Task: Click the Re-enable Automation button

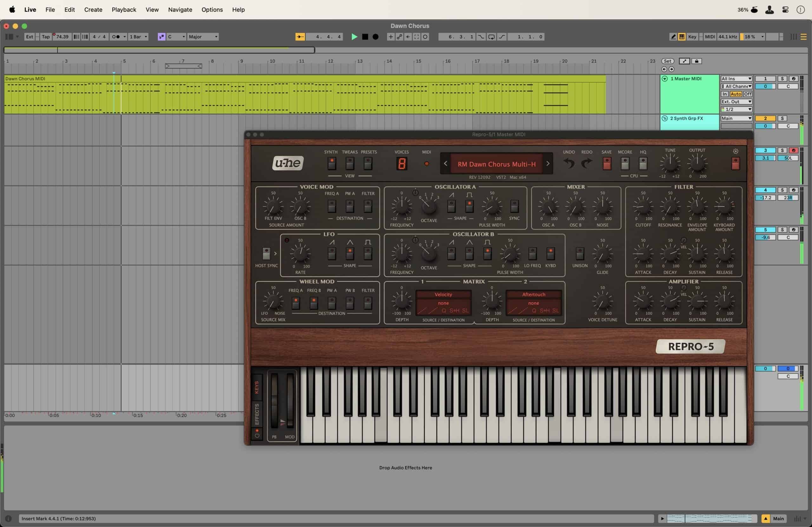Action: tap(408, 37)
